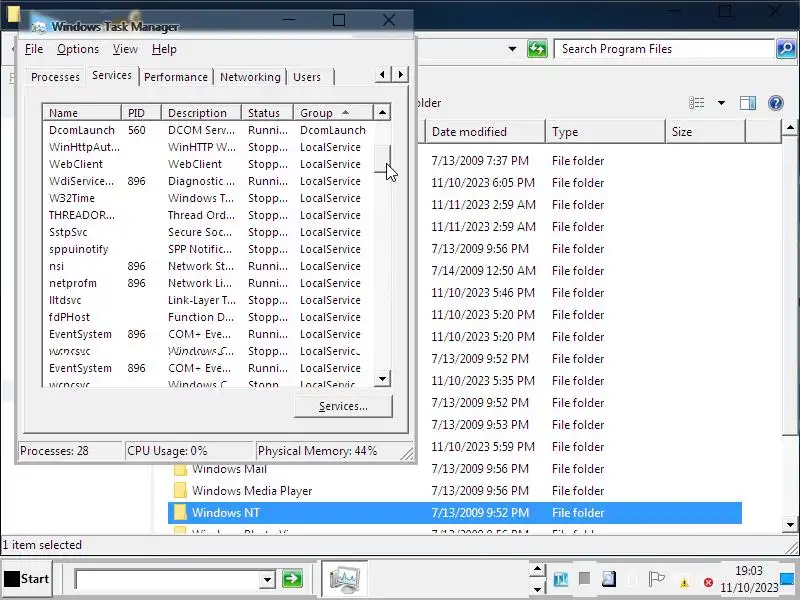800x600 pixels.
Task: Sort files by Size column header
Action: pyautogui.click(x=706, y=132)
